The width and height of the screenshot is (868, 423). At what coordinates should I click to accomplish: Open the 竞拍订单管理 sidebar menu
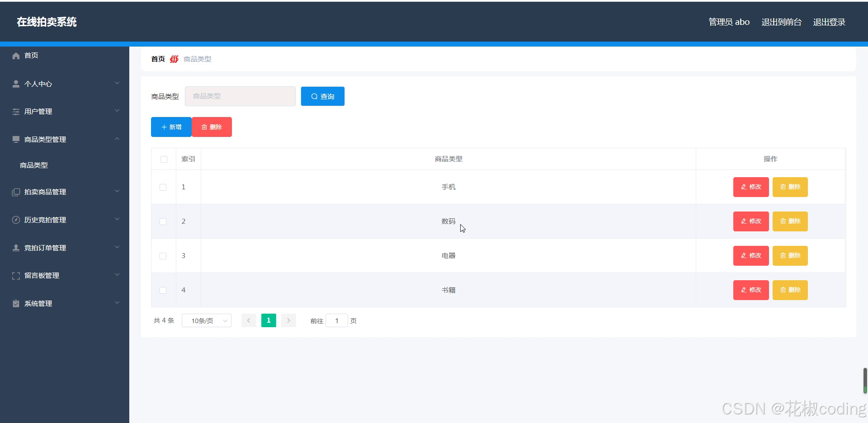pyautogui.click(x=65, y=248)
